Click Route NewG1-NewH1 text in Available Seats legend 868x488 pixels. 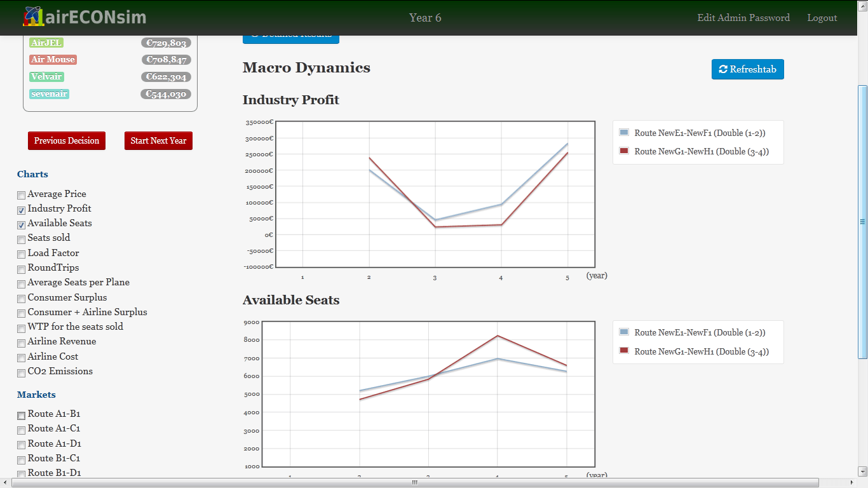point(702,351)
